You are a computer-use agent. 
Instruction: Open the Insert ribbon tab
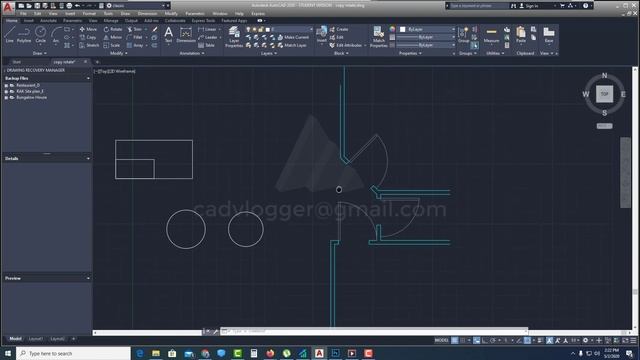(x=29, y=20)
